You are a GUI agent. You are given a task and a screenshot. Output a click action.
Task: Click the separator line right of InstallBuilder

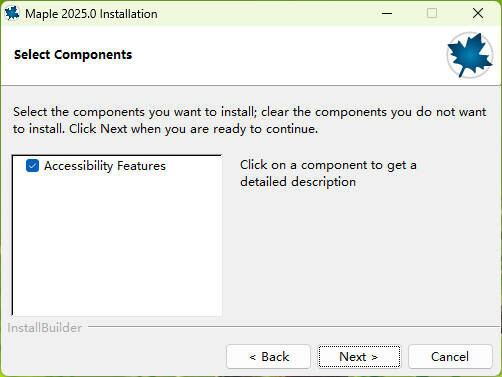pyautogui.click(x=295, y=327)
